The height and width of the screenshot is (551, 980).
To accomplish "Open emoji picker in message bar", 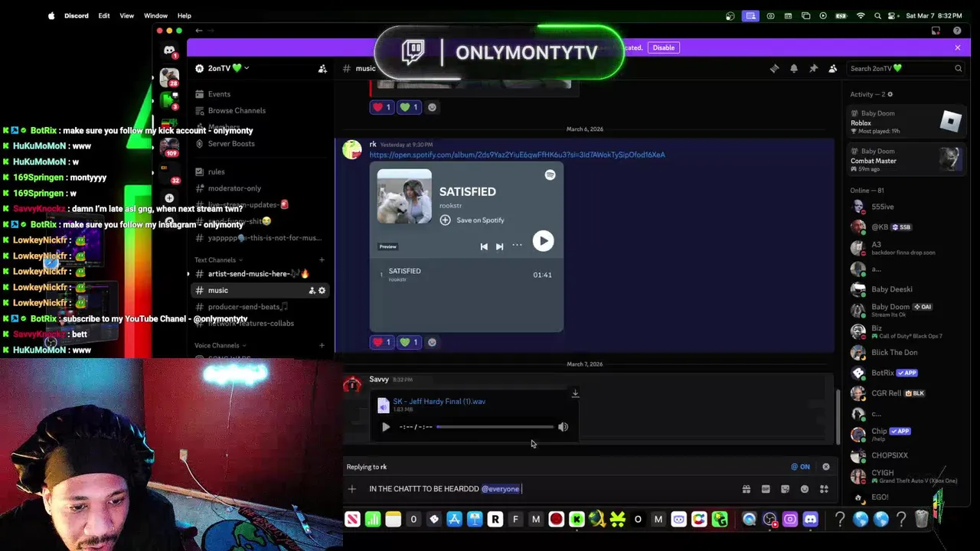I will pyautogui.click(x=805, y=489).
